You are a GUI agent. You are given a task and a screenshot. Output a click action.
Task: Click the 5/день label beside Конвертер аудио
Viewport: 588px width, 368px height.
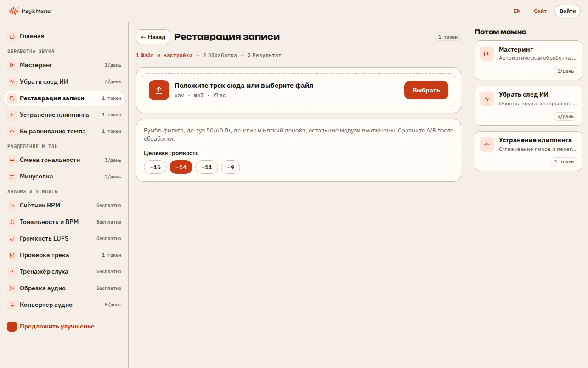pyautogui.click(x=113, y=305)
